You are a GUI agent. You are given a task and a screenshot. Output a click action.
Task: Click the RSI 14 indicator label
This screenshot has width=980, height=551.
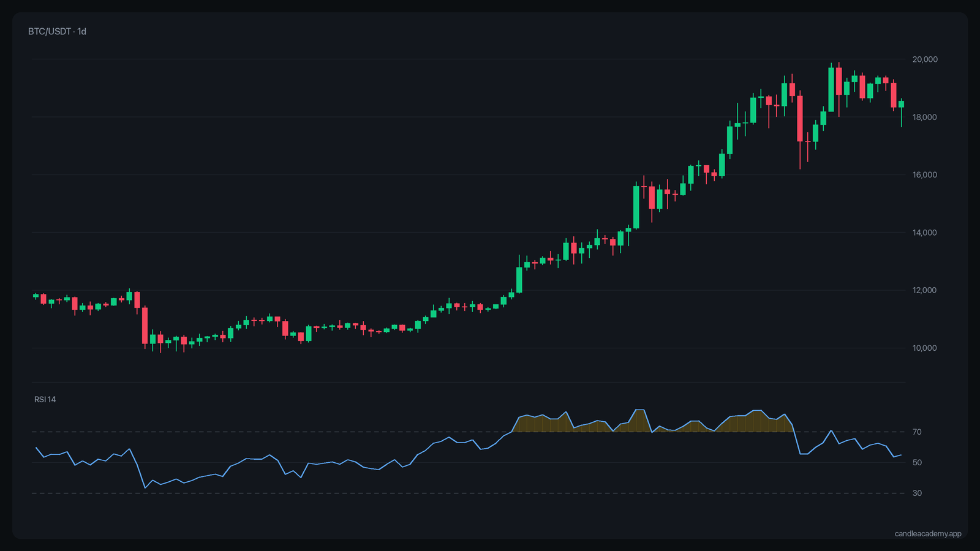45,400
